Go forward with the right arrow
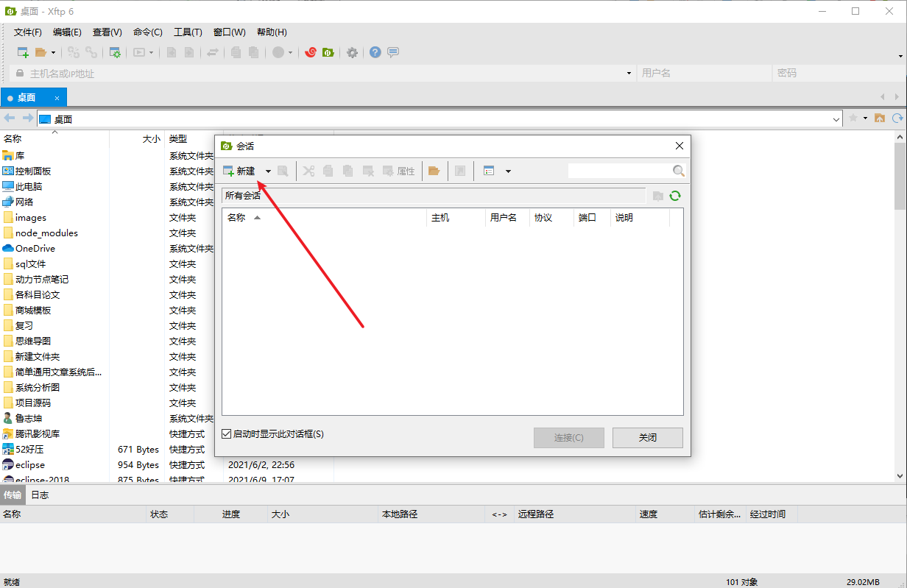 pyautogui.click(x=27, y=118)
